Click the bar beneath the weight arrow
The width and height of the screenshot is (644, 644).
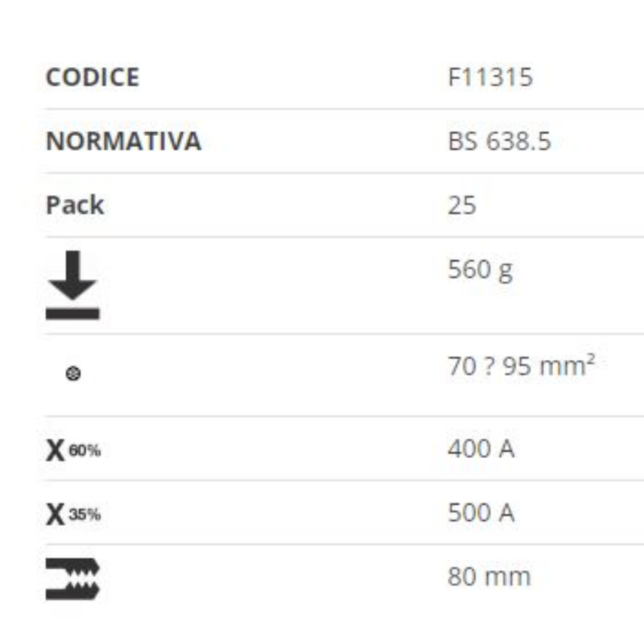tap(73, 314)
